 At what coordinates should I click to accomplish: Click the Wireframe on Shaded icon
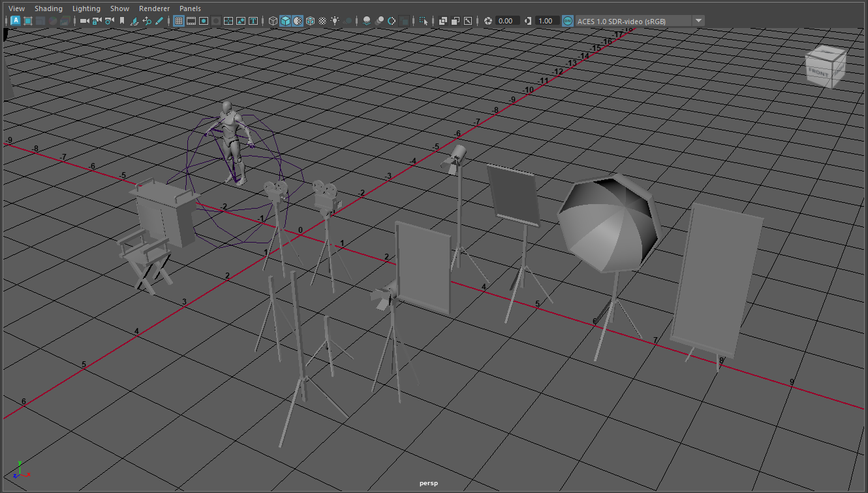point(310,21)
